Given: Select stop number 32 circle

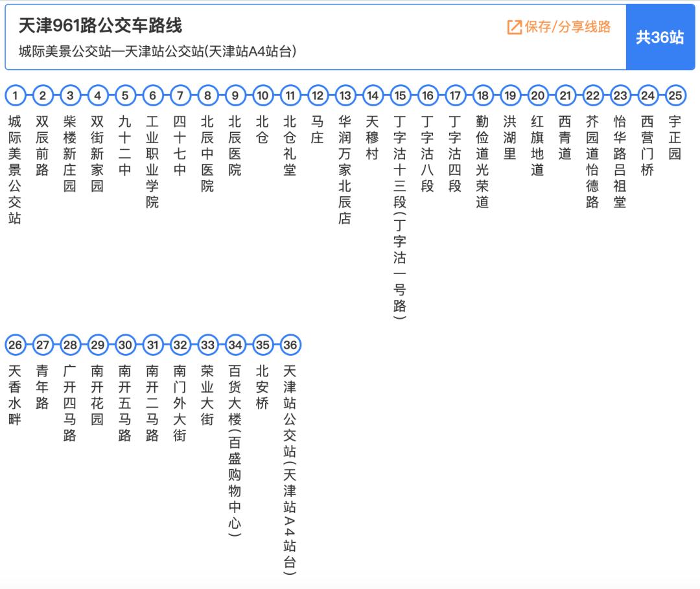Looking at the screenshot, I should pyautogui.click(x=180, y=345).
